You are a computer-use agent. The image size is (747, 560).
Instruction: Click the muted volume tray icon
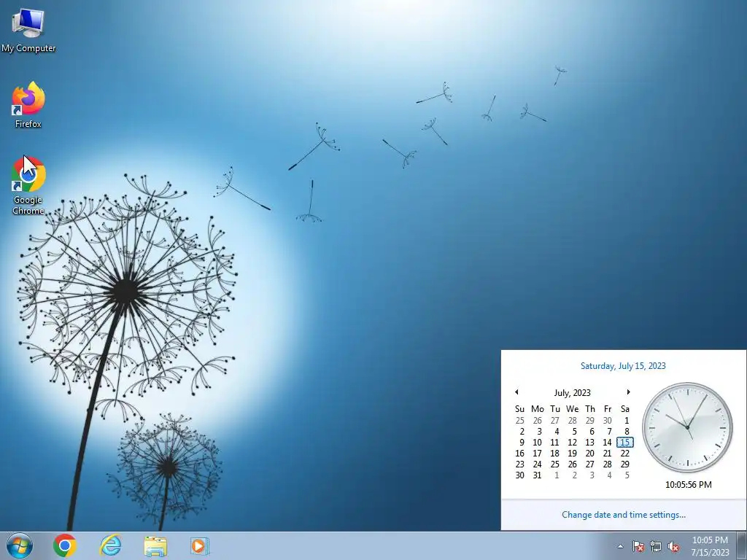tap(673, 546)
